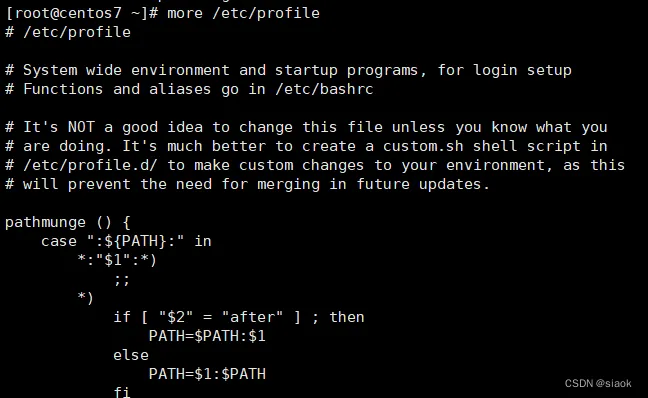Click the 'CSDN @siaok' watermark
The height and width of the screenshot is (398, 648).
(x=598, y=384)
